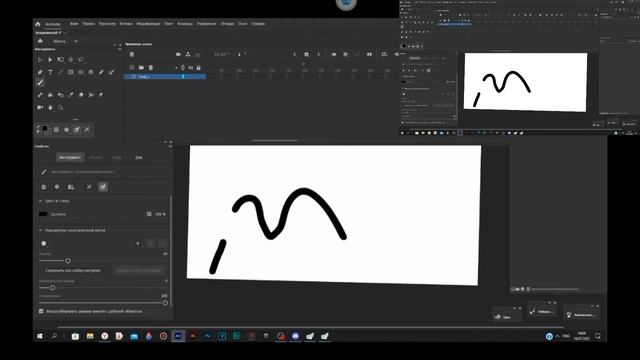Click the Windows taskbar search icon
Viewport: 640px width, 360px height.
pyautogui.click(x=54, y=336)
